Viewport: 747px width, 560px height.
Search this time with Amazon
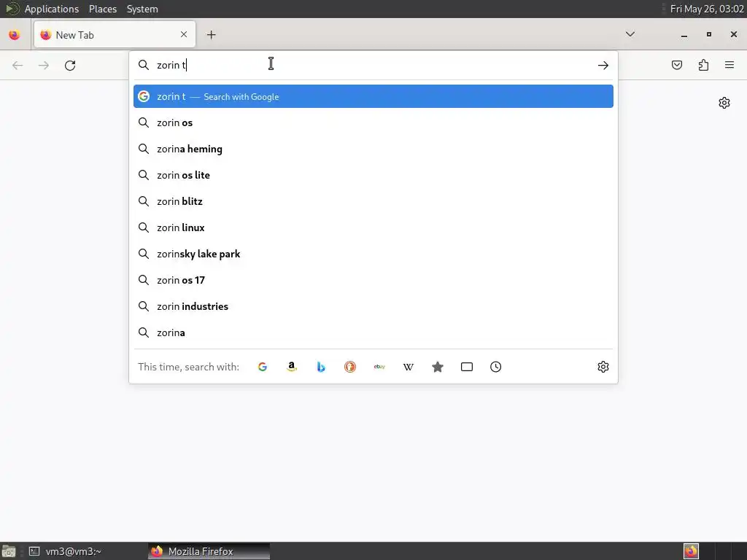click(292, 367)
